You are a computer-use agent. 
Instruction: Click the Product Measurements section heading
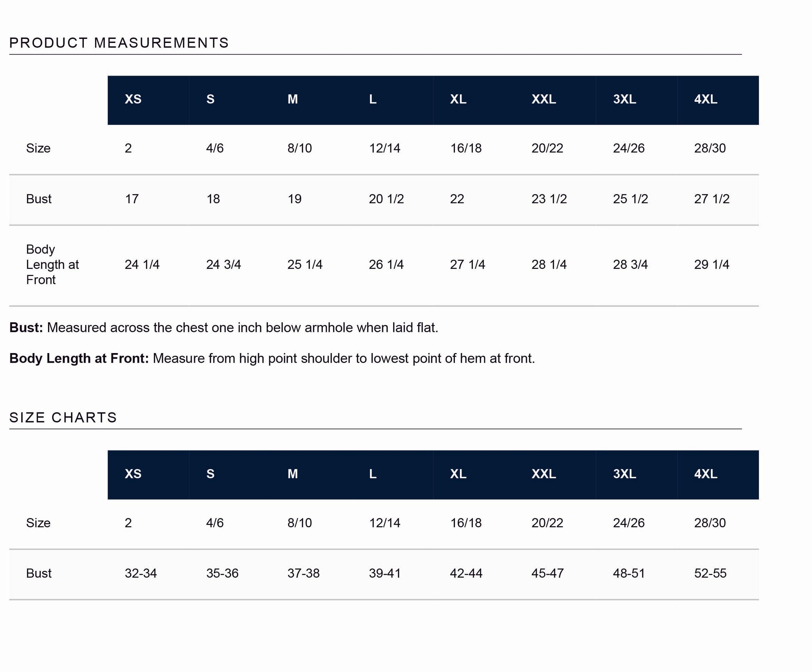point(119,43)
